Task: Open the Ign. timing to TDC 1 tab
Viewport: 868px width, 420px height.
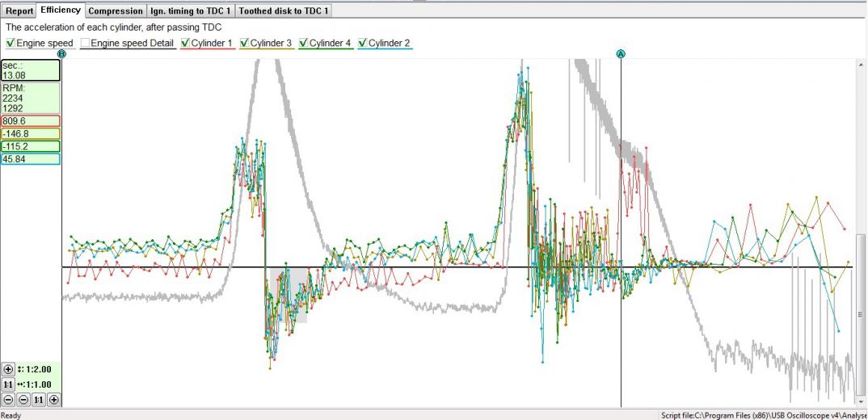Action: pos(190,10)
